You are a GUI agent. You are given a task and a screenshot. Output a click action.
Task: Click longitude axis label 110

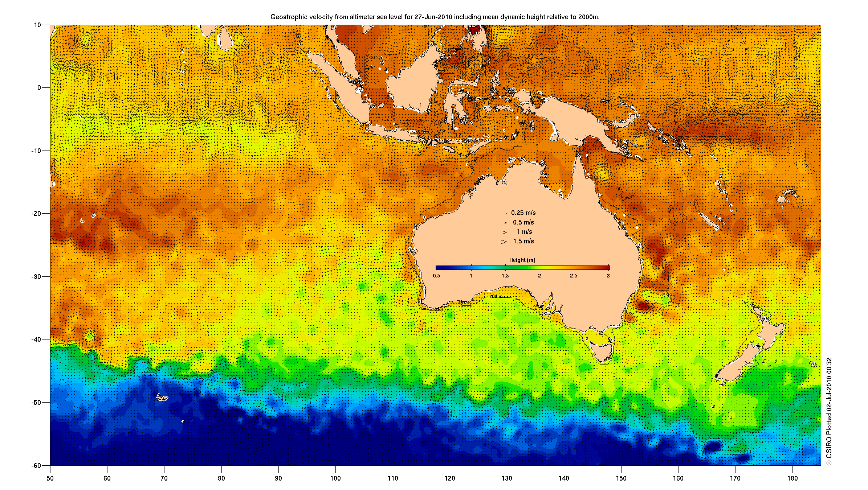[393, 478]
